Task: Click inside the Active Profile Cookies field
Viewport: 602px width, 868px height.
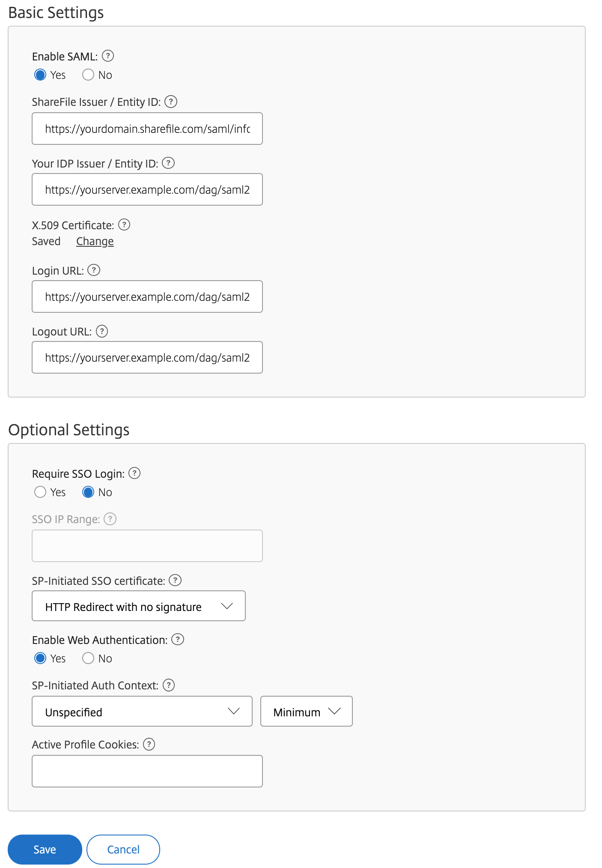Action: (x=147, y=771)
